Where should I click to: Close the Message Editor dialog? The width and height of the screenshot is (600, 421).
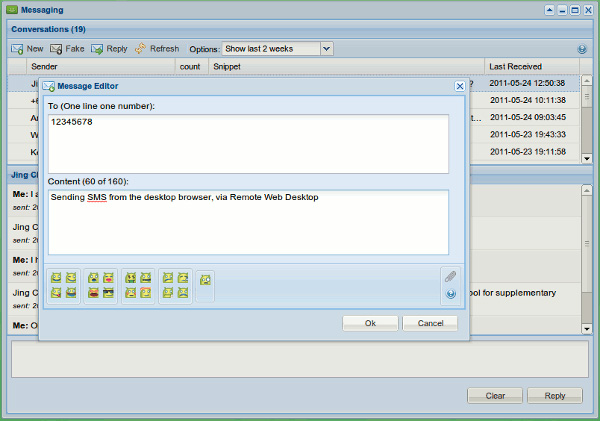click(460, 86)
